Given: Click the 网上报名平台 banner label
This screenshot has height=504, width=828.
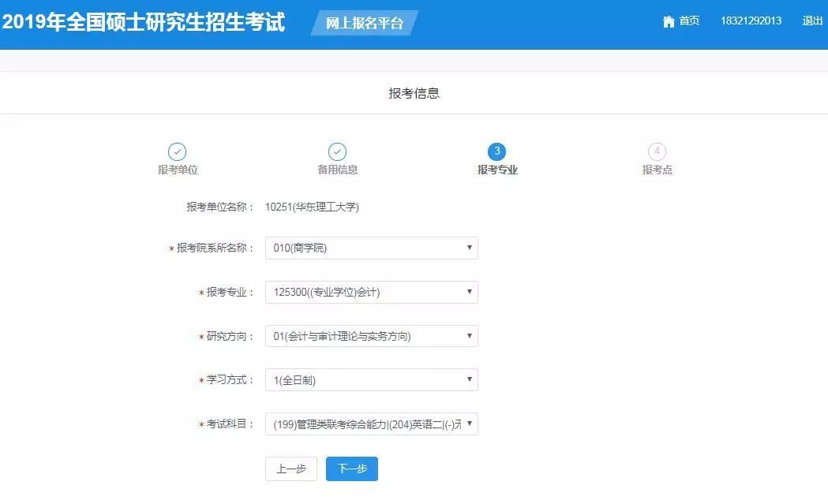Looking at the screenshot, I should [x=365, y=23].
